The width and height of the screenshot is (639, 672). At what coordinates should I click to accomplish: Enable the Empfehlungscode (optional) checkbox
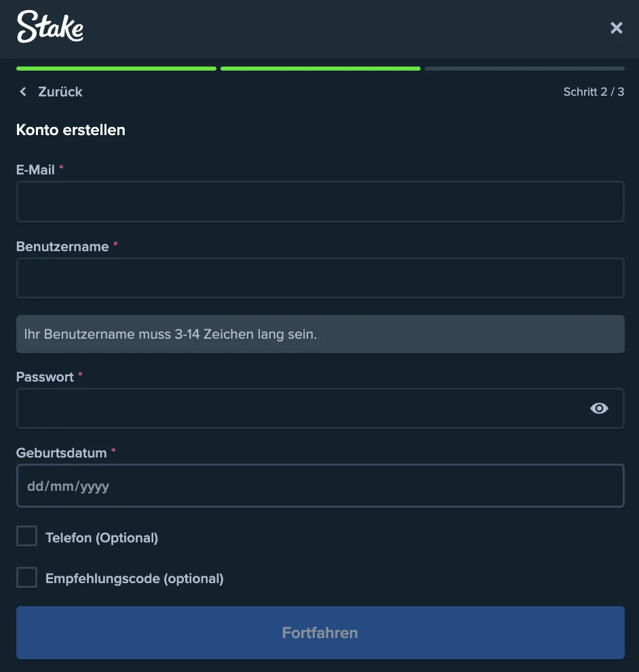[x=26, y=577]
